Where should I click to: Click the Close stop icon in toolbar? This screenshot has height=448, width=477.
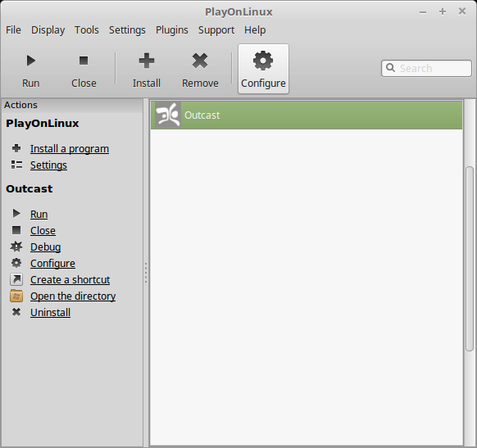[x=84, y=61]
